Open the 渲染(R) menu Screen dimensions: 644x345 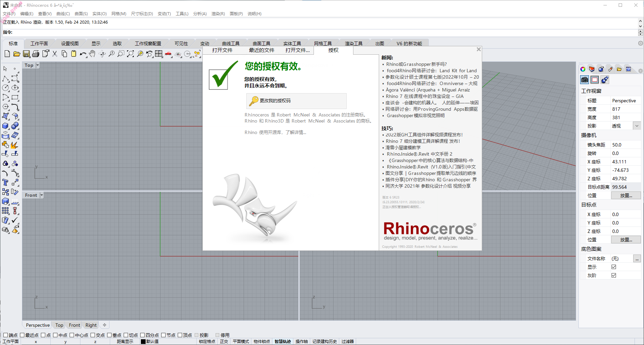tap(218, 14)
